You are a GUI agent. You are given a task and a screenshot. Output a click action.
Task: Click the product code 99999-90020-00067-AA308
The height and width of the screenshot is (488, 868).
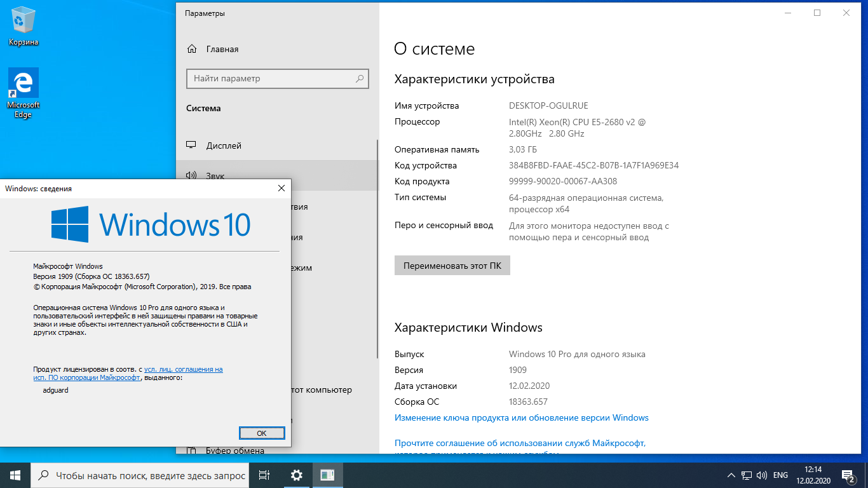coord(563,182)
